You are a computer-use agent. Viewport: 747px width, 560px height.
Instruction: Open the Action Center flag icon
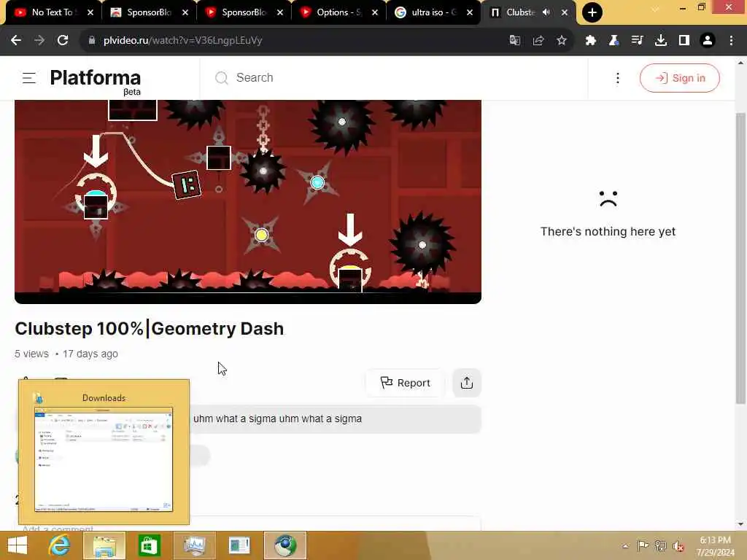[642, 546]
